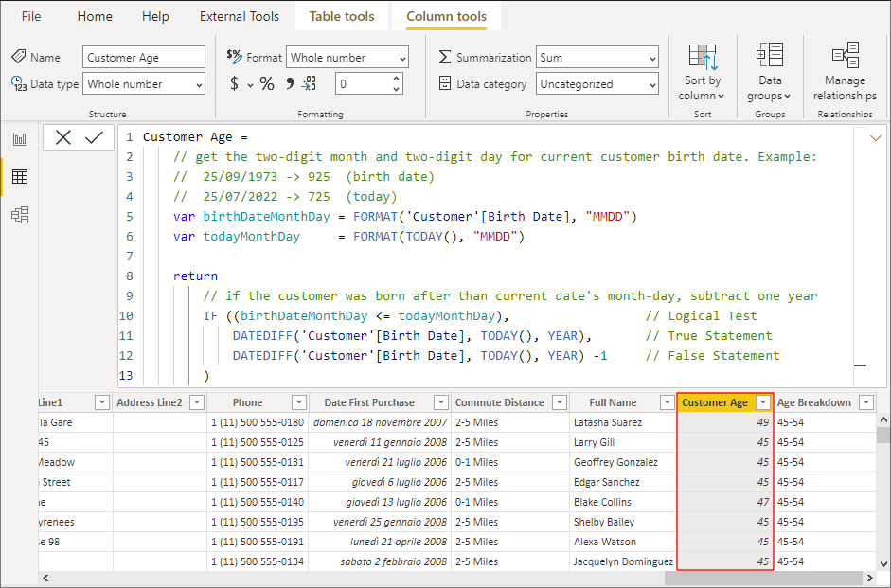
Task: Select the Phone column header
Action: tap(248, 402)
